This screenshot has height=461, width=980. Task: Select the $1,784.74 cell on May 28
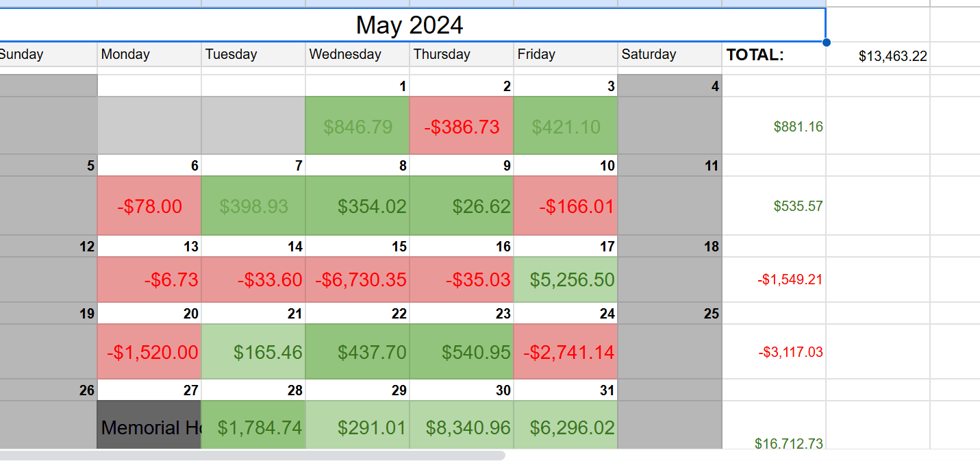pos(253,427)
